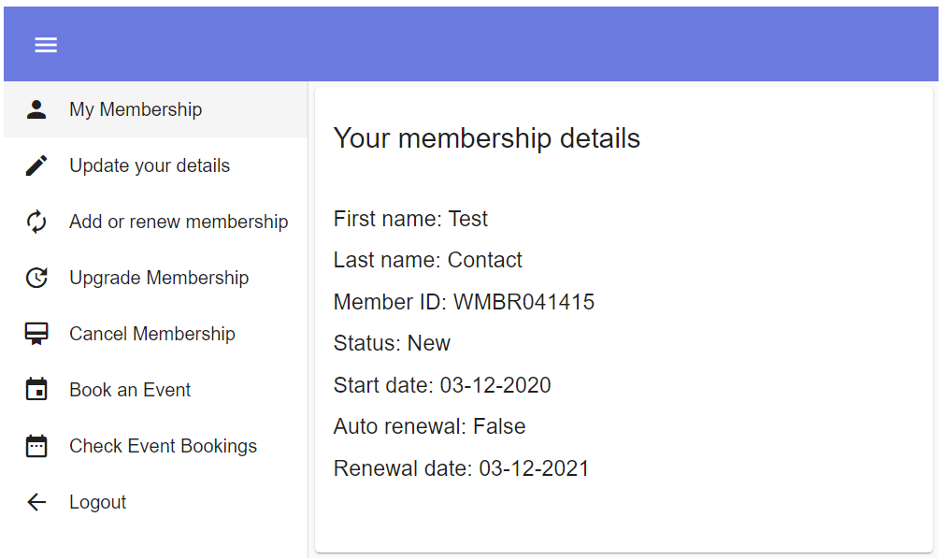Select the Upgrade Membership clock icon

(x=36, y=278)
